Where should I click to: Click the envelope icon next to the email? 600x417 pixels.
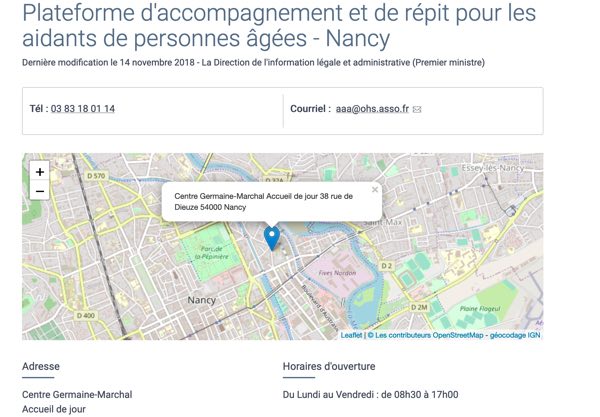(417, 109)
